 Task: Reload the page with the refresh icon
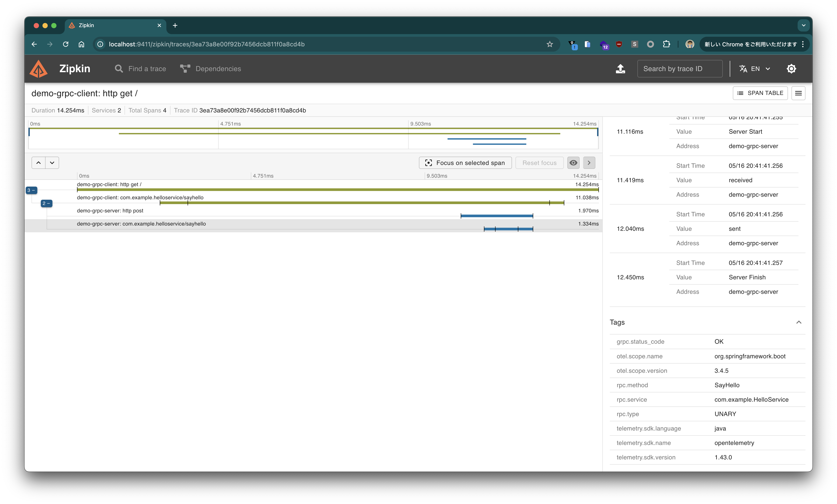66,44
